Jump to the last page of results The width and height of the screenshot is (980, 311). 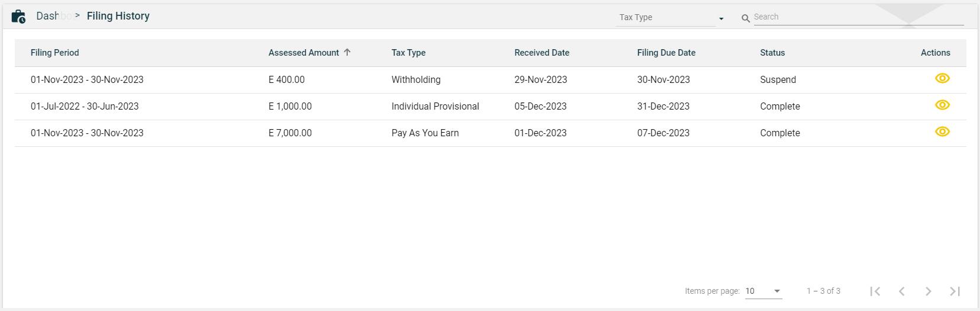coord(955,291)
